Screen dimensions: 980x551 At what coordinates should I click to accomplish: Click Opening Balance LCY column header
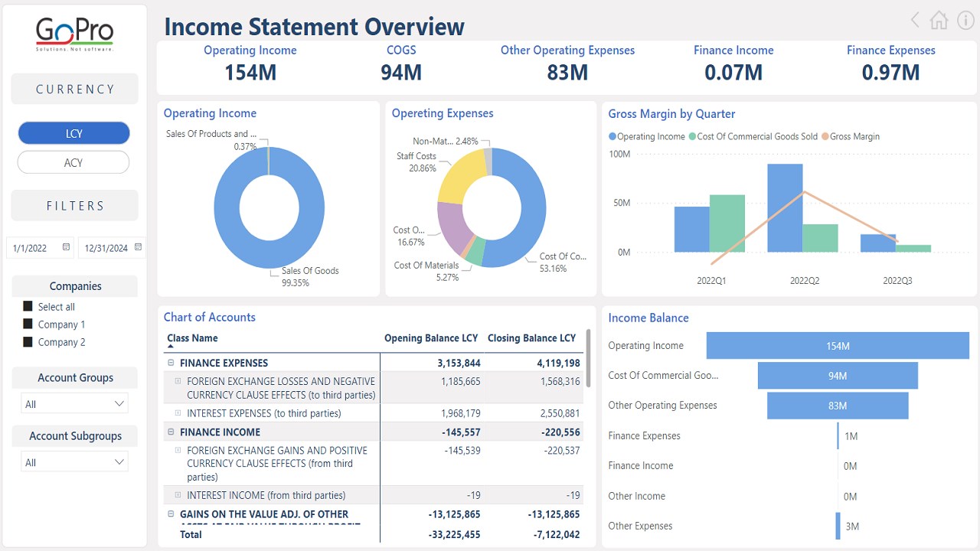(431, 338)
